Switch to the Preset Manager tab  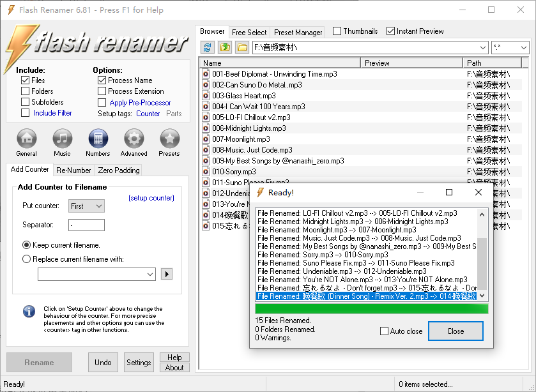point(298,32)
